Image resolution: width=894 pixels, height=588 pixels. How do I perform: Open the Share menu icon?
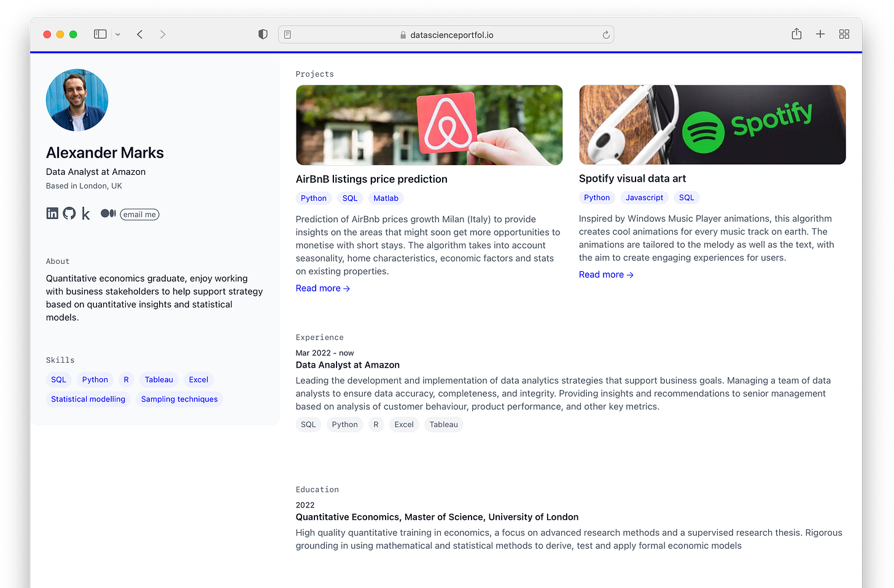pyautogui.click(x=796, y=34)
